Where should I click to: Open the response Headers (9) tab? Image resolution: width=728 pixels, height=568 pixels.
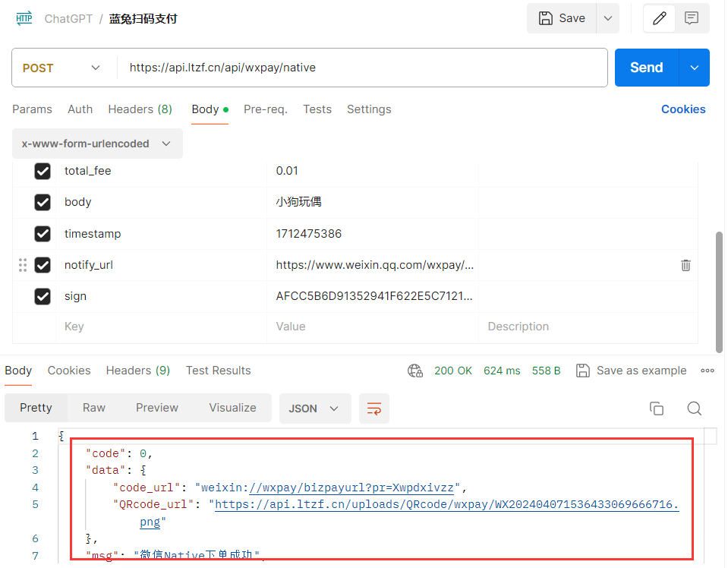pos(138,371)
